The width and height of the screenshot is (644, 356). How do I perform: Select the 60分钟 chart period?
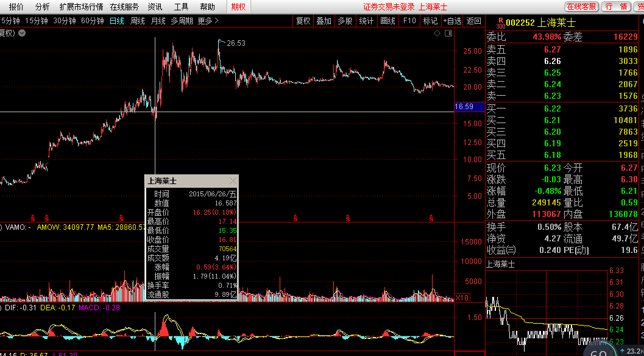click(92, 21)
